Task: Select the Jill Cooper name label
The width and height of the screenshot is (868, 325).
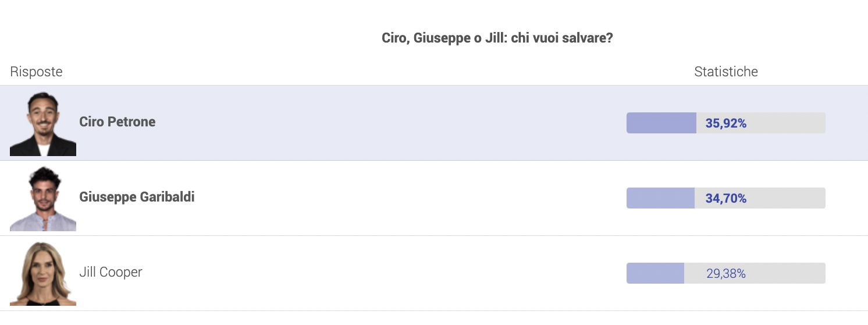Action: coord(111,272)
